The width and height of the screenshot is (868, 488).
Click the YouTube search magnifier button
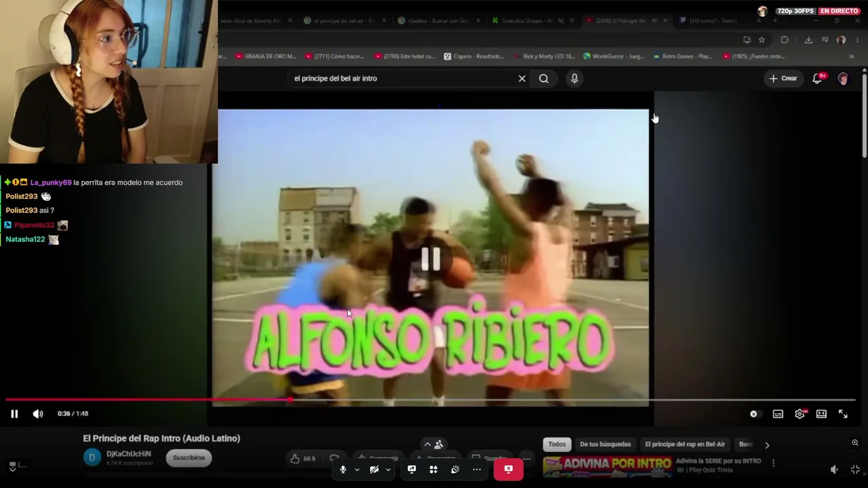[x=544, y=79]
